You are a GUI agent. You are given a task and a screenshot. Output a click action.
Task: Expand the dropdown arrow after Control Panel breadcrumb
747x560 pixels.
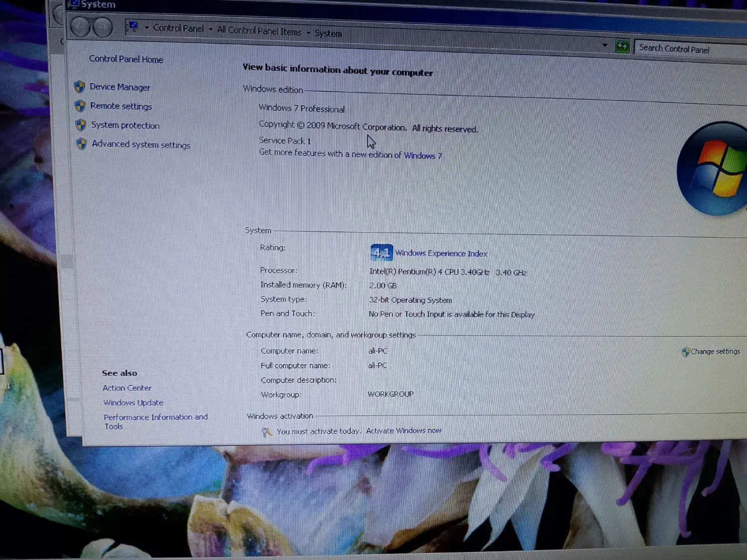[211, 29]
